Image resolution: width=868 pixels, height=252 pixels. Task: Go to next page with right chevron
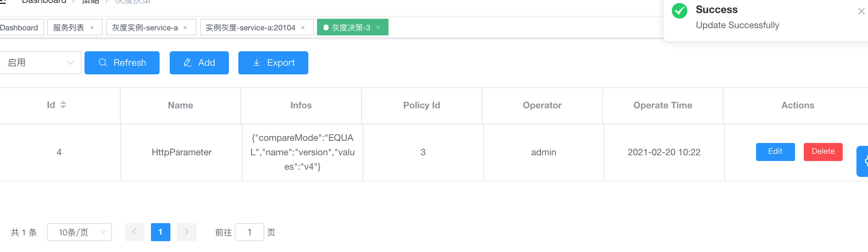pyautogui.click(x=186, y=232)
